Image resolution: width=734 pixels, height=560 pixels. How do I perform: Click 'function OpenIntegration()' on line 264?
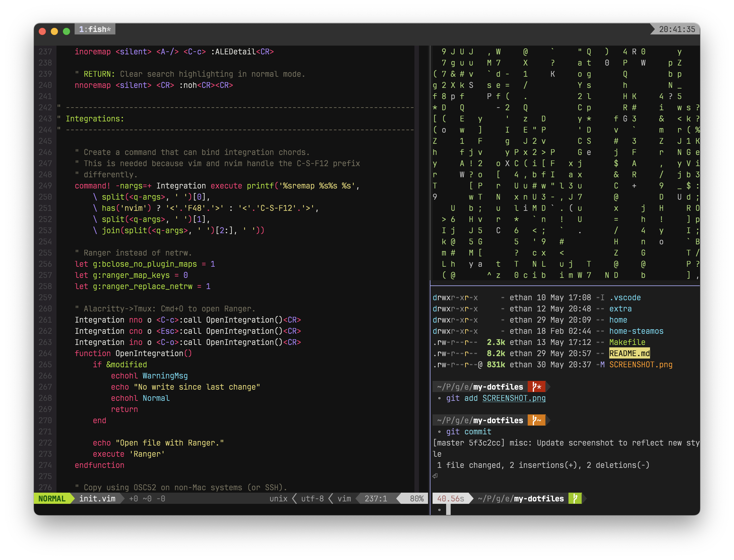pyautogui.click(x=133, y=353)
